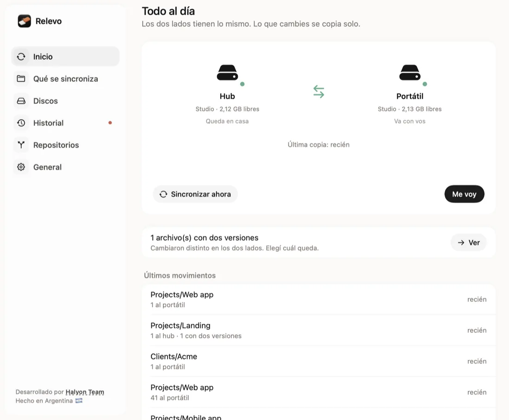Click the 1 archivo(s) con dos versiones text
509x420 pixels.
[205, 238]
